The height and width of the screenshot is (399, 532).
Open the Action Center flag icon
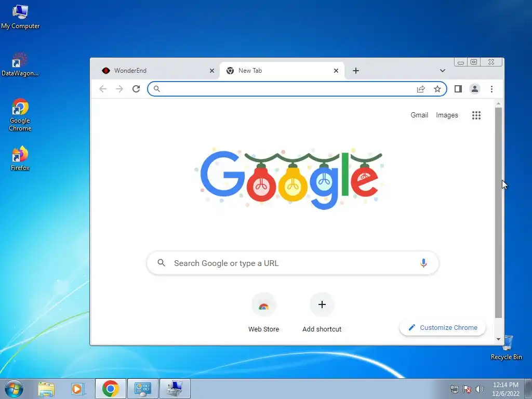467,389
